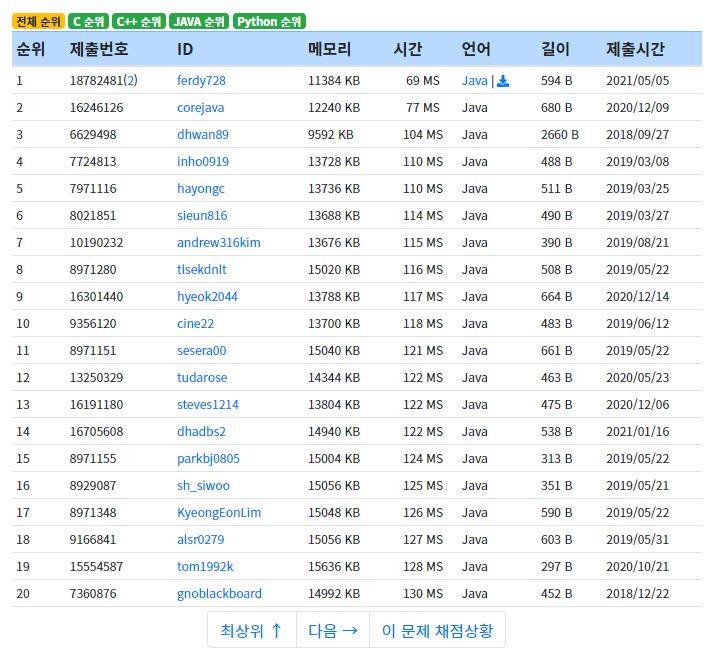Click the 순위 column header
The width and height of the screenshot is (718, 651).
pyautogui.click(x=31, y=49)
